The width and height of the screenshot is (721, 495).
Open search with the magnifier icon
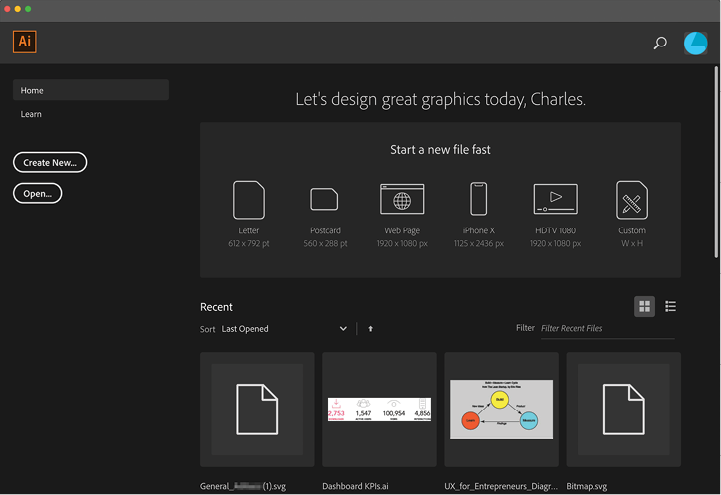click(659, 43)
